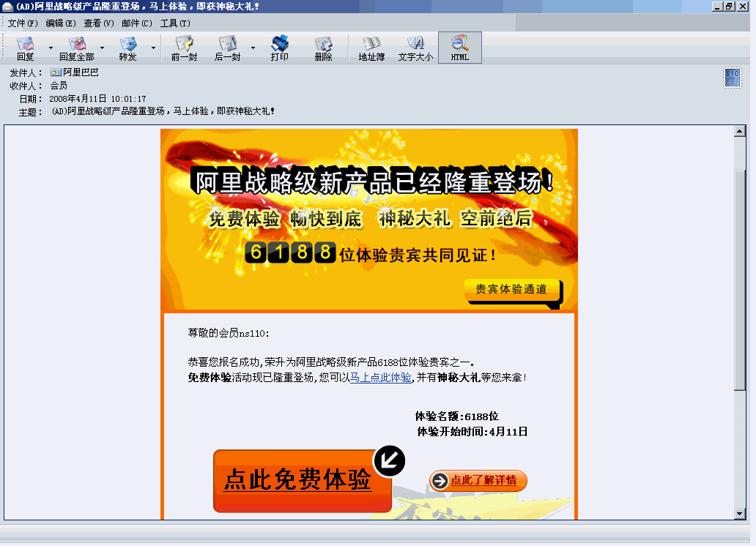756x546 pixels.
Task: Print the email with 打印 icon
Action: tap(279, 48)
